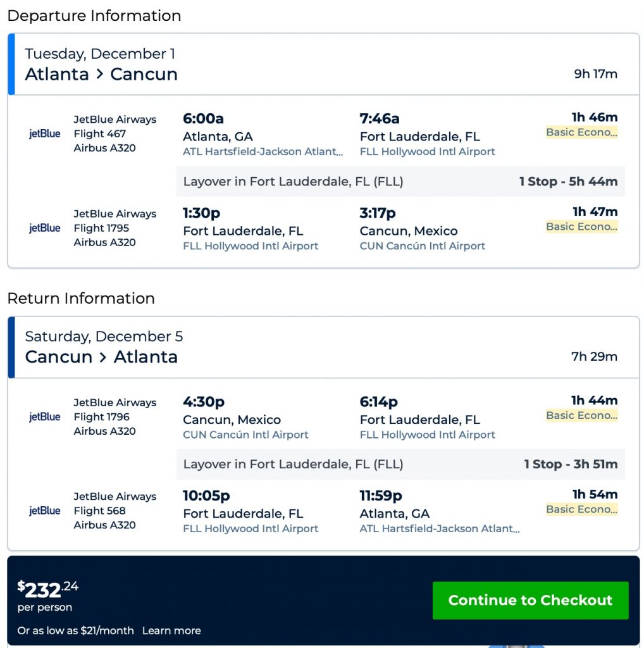Click the 5h 44m Fort Lauderdale layover bar

400,182
